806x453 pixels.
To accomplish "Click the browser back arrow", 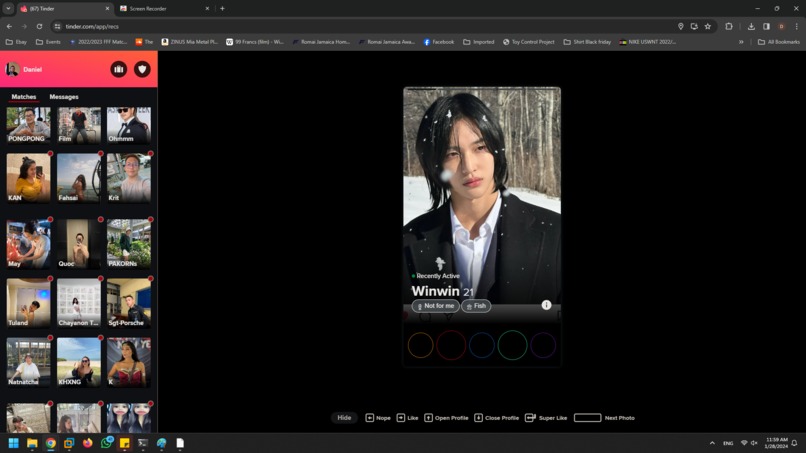I will point(9,26).
